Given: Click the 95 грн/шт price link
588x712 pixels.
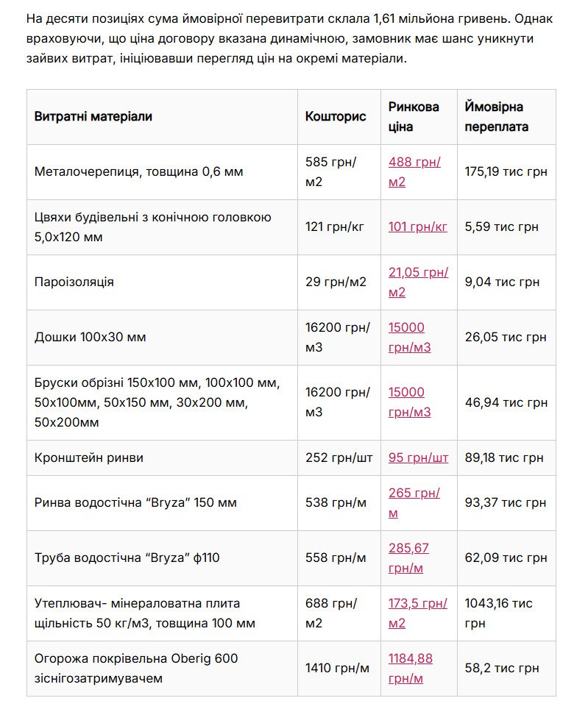Looking at the screenshot, I should (x=418, y=458).
